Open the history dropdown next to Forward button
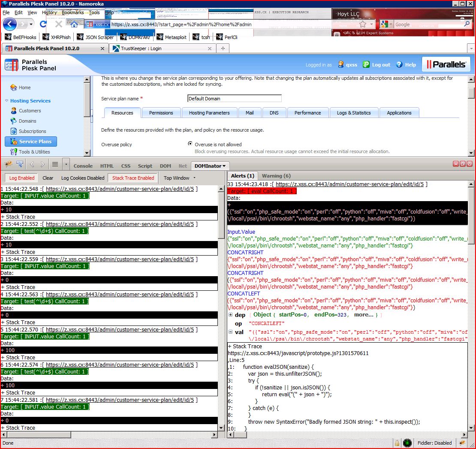 (x=31, y=24)
